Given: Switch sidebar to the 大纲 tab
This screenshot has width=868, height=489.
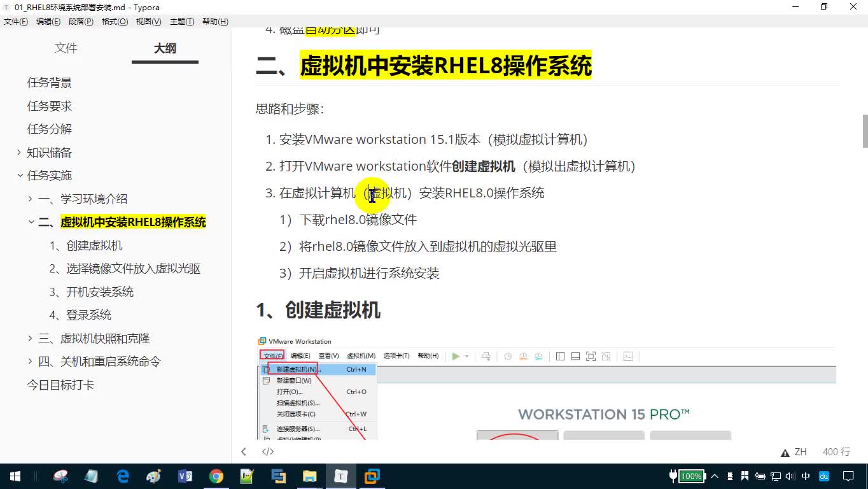Looking at the screenshot, I should click(x=165, y=48).
